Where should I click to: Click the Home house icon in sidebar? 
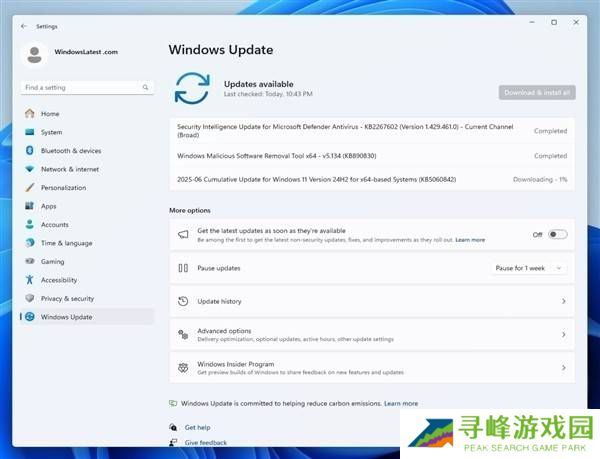pos(30,114)
